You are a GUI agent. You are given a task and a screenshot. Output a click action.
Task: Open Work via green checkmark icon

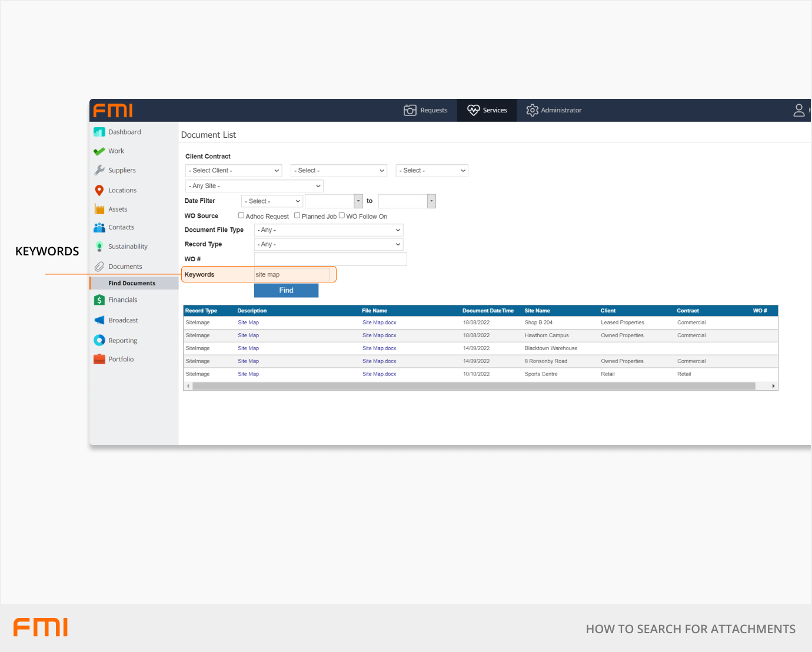[99, 151]
